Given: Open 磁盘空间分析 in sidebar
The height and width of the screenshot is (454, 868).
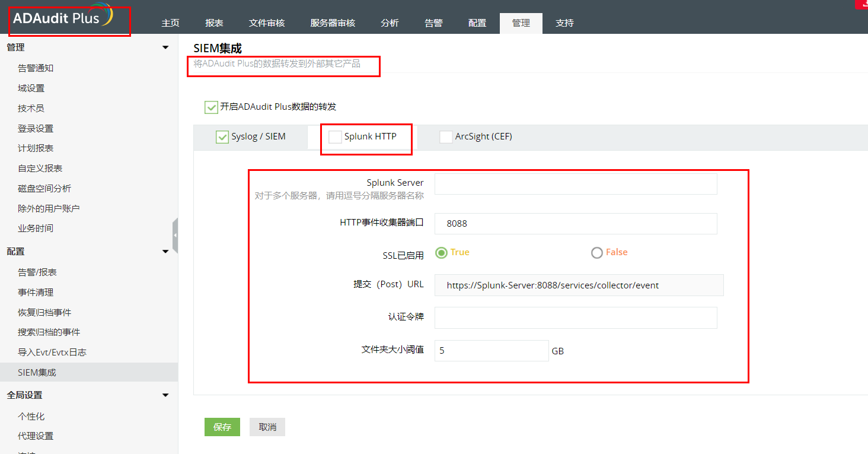Looking at the screenshot, I should [x=44, y=189].
